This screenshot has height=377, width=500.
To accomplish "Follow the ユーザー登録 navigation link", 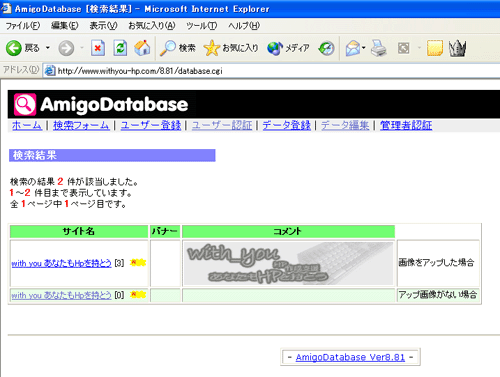I will pos(151,125).
